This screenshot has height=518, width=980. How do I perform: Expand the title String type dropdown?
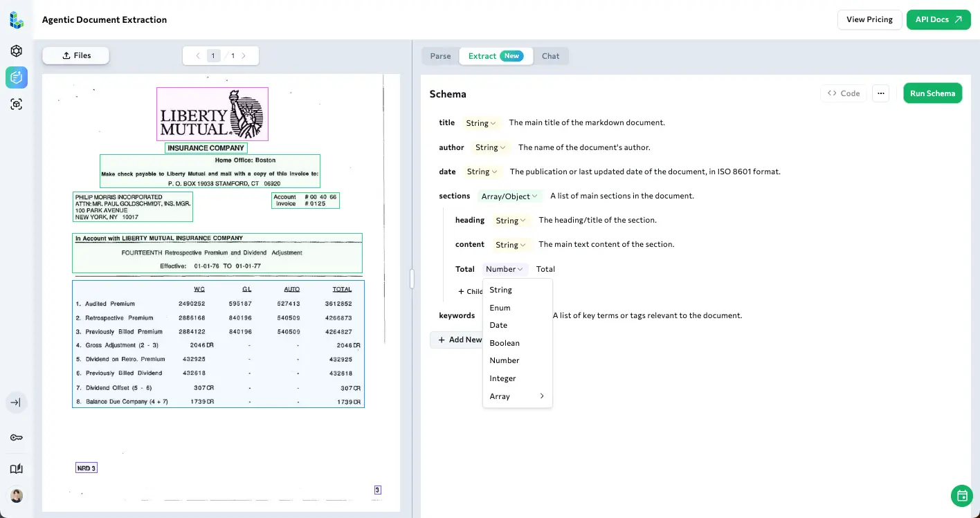[480, 123]
